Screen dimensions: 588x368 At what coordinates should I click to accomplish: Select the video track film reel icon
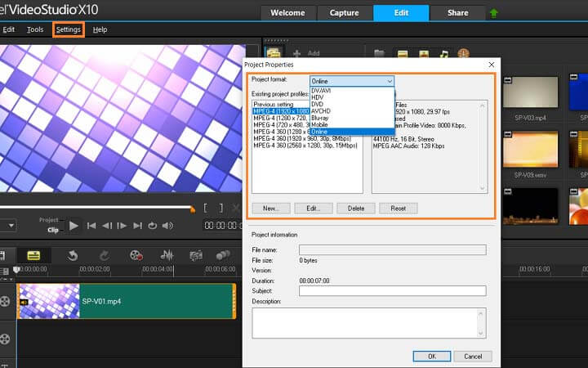coord(5,301)
